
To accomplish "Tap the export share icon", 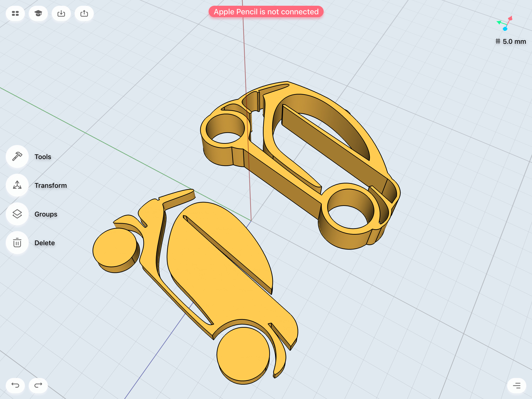I will click(84, 13).
